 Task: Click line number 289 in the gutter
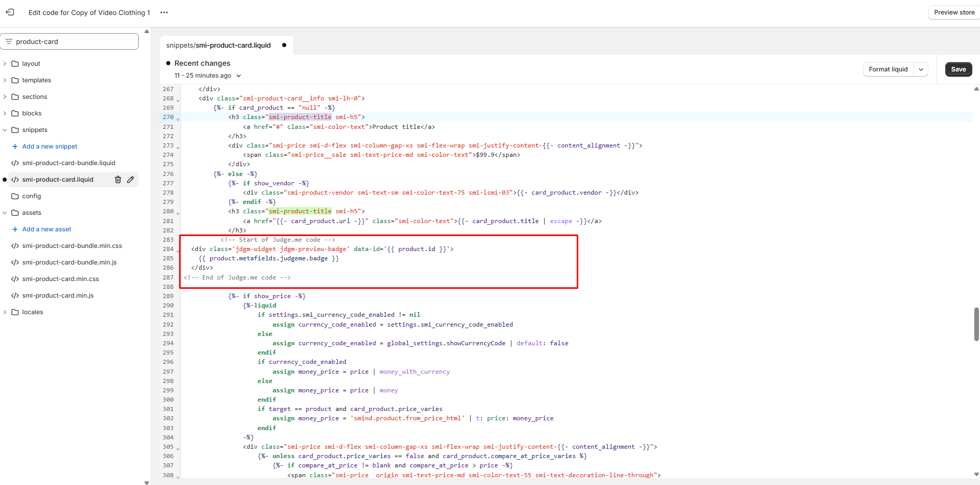pos(168,296)
